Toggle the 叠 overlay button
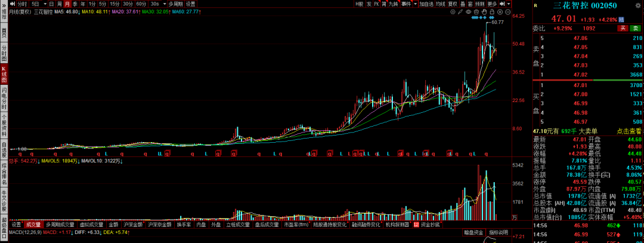Viewport: 644px width, 243px height. 463,4
